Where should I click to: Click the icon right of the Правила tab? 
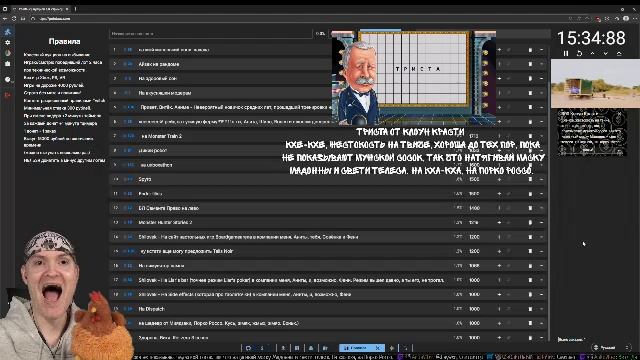point(392,348)
